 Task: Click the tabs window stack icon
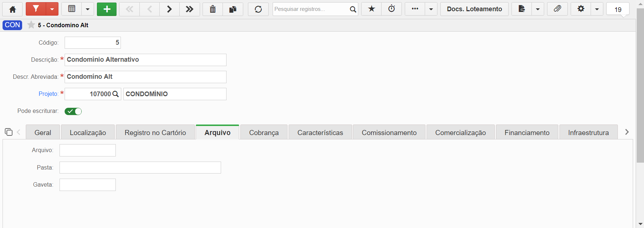[9, 132]
